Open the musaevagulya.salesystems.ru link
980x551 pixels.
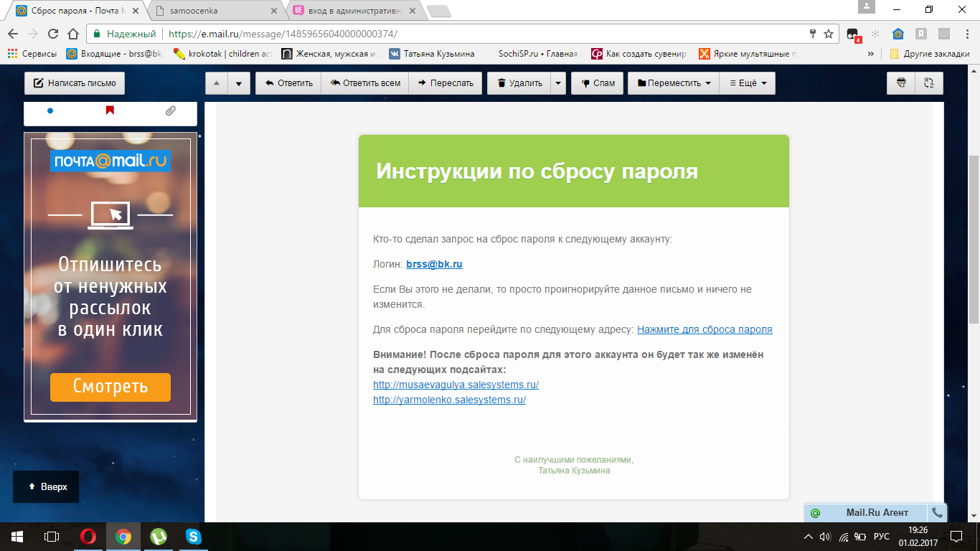(456, 385)
